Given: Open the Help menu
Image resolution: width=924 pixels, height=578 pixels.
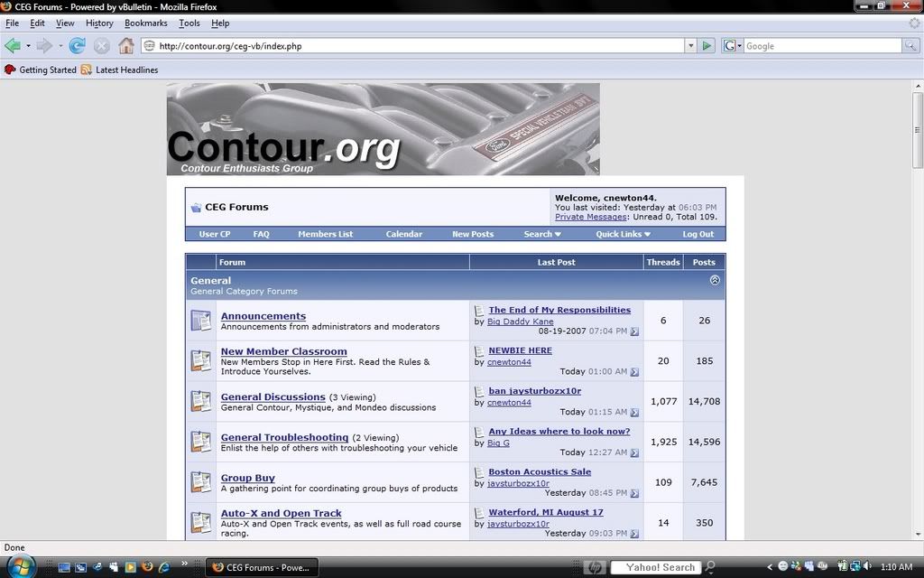Looking at the screenshot, I should (x=220, y=23).
